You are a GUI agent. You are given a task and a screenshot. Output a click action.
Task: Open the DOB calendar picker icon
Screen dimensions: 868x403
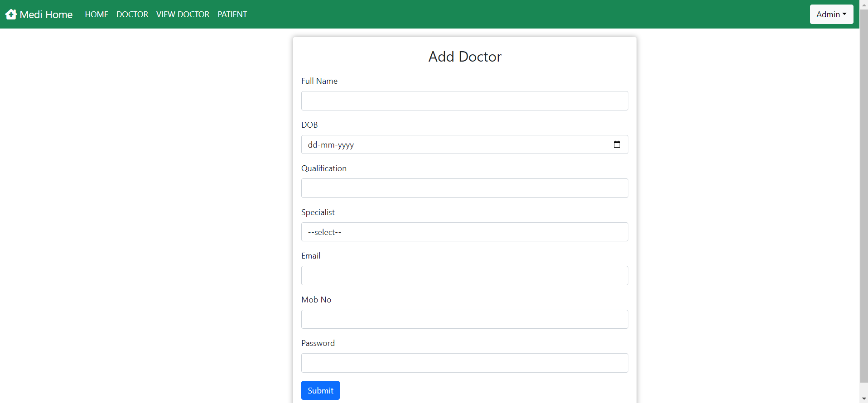coord(617,144)
